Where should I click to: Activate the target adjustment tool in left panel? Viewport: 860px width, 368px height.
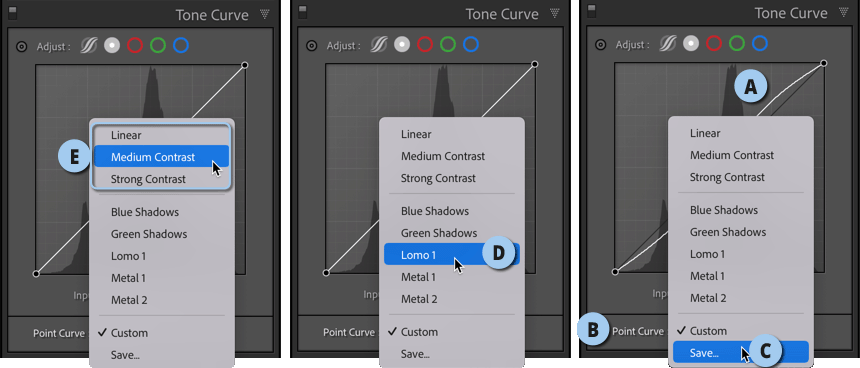pyautogui.click(x=21, y=47)
